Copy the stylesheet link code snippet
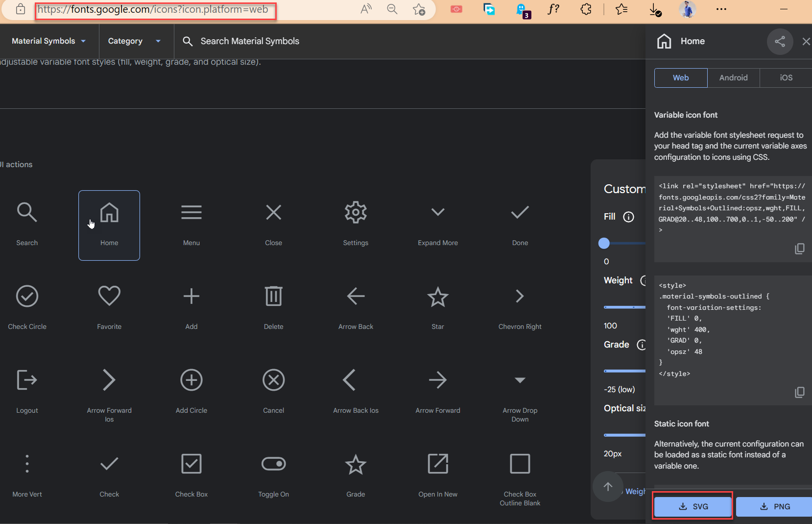Image resolution: width=812 pixels, height=524 pixels. pos(799,249)
